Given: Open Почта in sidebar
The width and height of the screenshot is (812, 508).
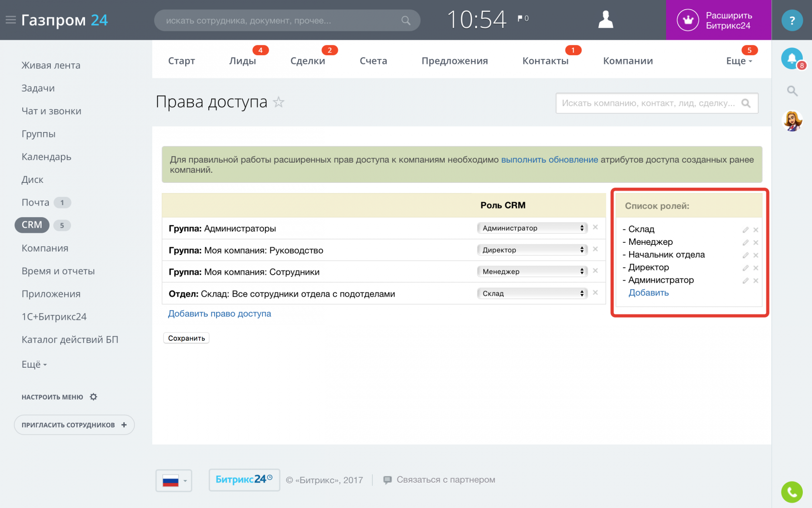Looking at the screenshot, I should [x=35, y=202].
